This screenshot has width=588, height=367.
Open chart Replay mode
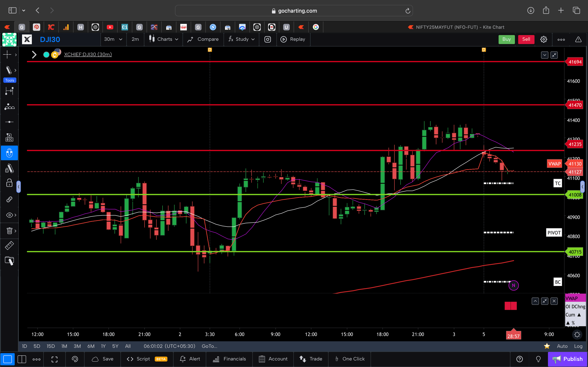293,39
